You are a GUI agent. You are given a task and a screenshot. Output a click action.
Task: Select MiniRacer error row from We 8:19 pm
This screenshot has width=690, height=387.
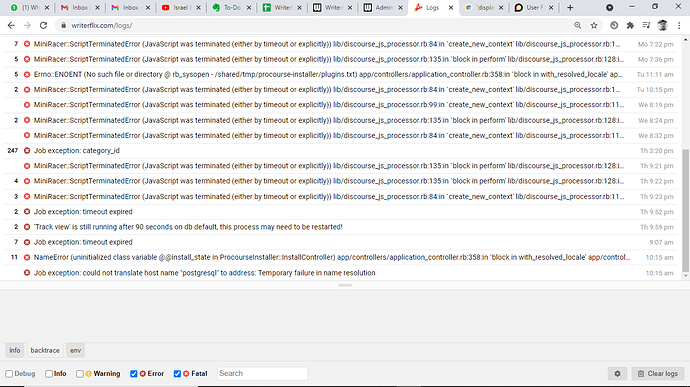[x=340, y=105]
